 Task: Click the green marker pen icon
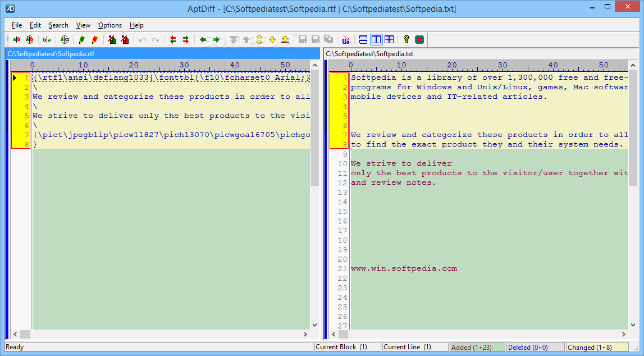[x=82, y=39]
